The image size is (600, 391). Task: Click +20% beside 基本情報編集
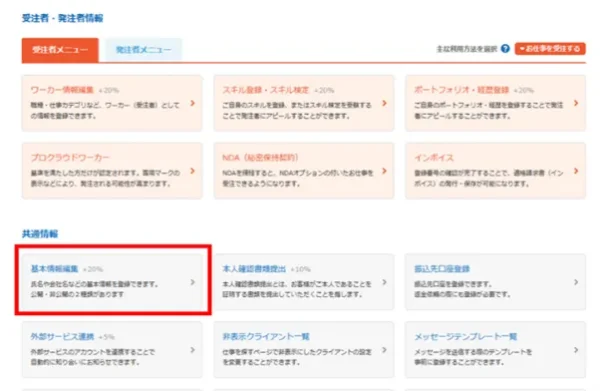point(93,269)
